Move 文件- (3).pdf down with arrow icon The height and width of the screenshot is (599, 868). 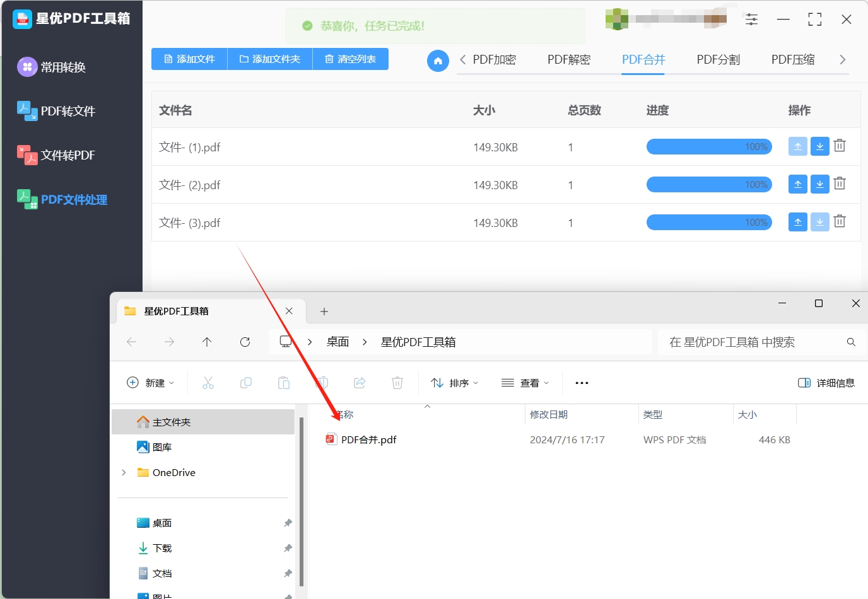pos(819,222)
